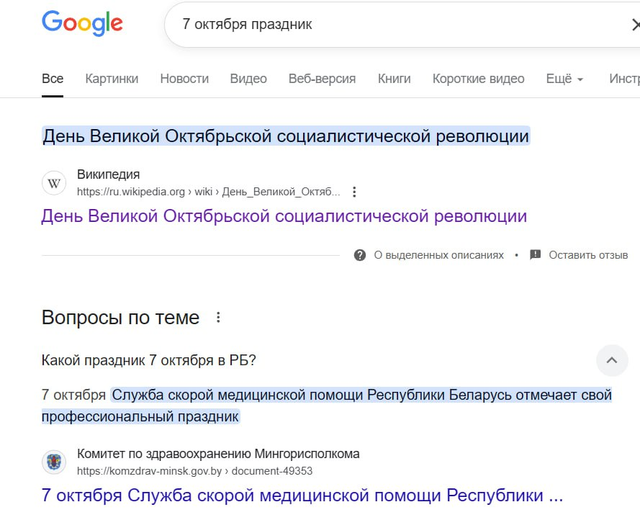This screenshot has height=508, width=640.
Task: Click the Google logo
Action: click(82, 24)
